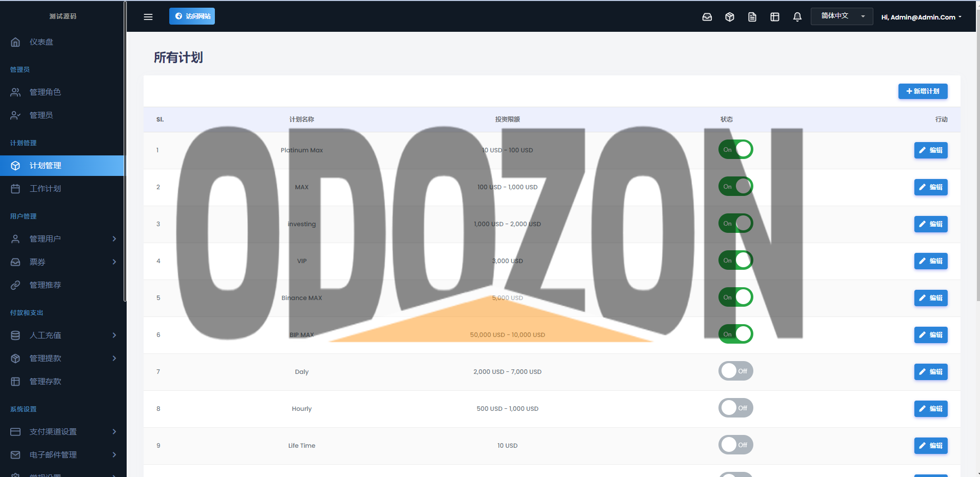
Task: Click the table layout icon in header
Action: coord(775,17)
